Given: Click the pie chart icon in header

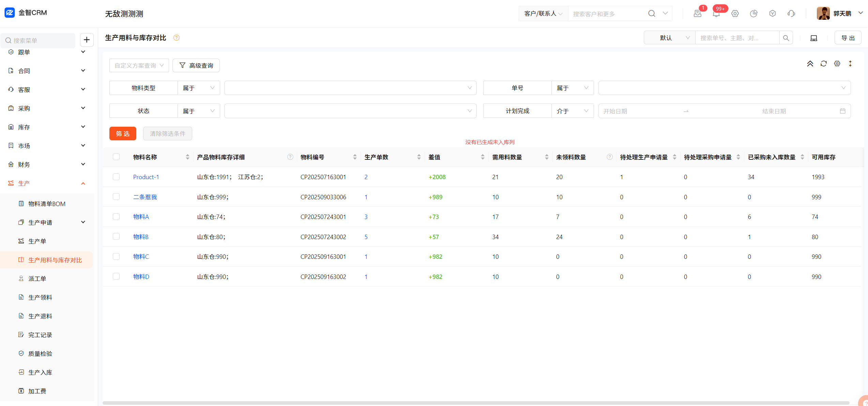Looking at the screenshot, I should tap(753, 14).
